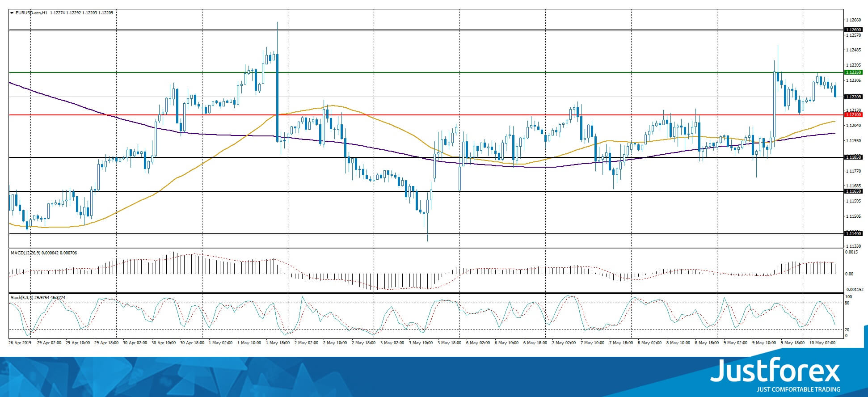Click the 3 May 18:00 time label
868x397 pixels.
450,343
